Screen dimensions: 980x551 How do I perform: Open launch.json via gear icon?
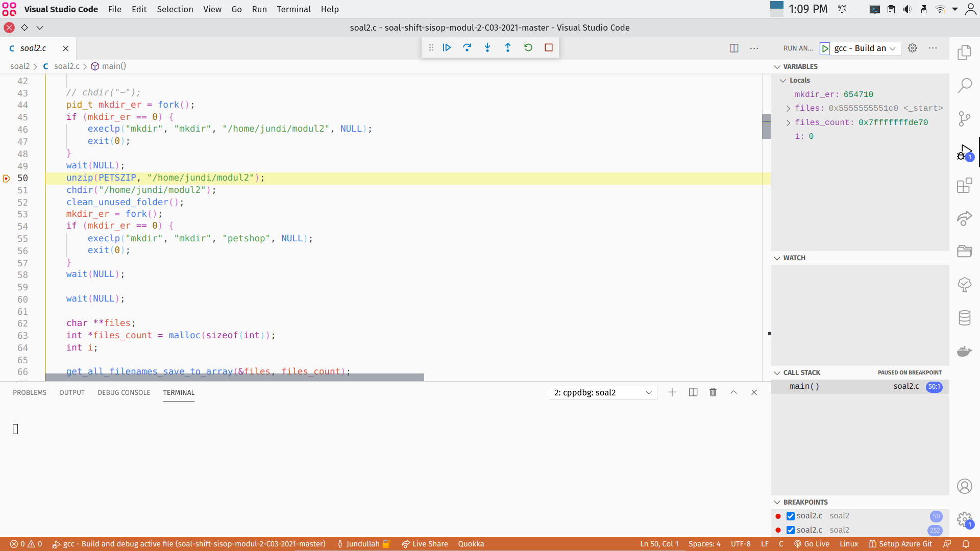(912, 48)
